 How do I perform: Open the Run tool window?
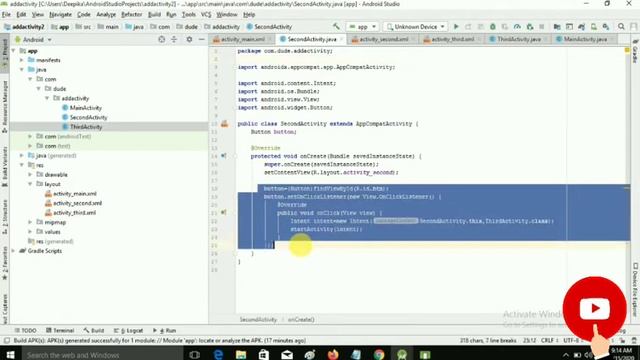(x=165, y=330)
